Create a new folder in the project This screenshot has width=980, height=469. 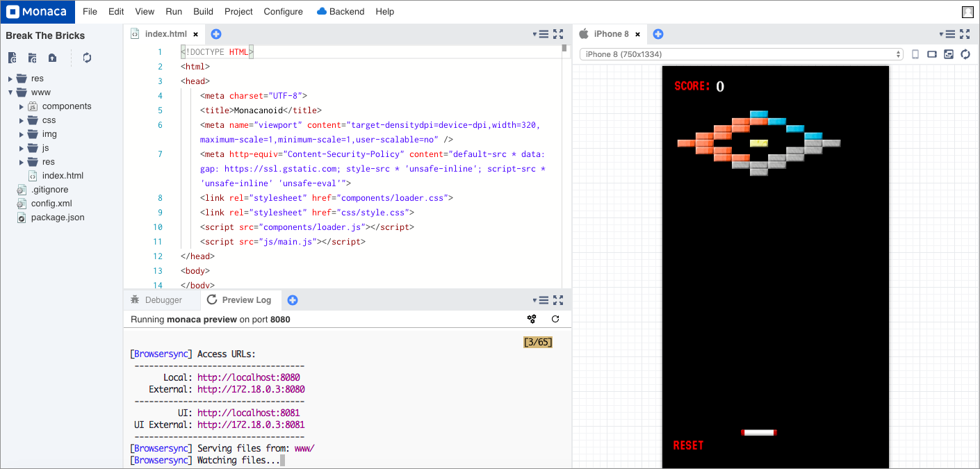(32, 58)
